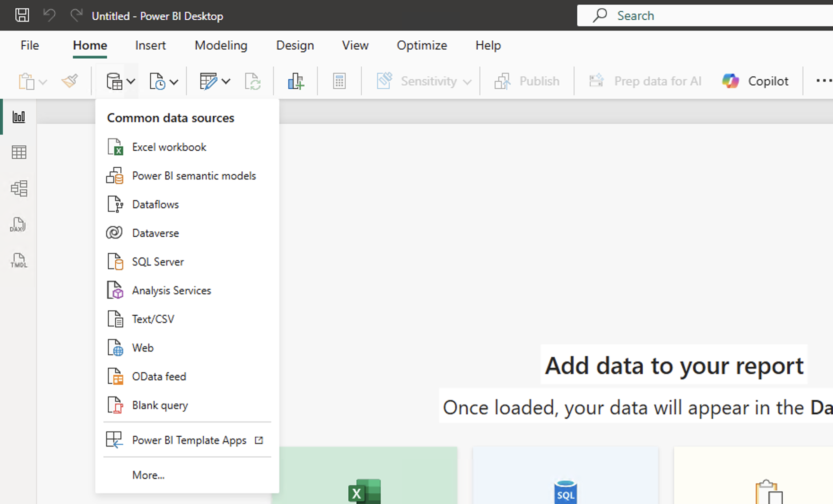Select Dataverse data source

187,233
